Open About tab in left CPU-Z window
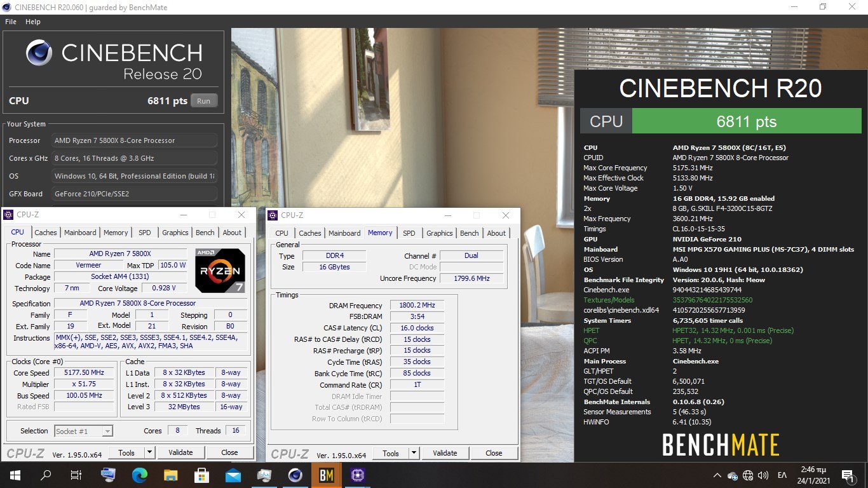The width and height of the screenshot is (868, 488). [x=232, y=233]
